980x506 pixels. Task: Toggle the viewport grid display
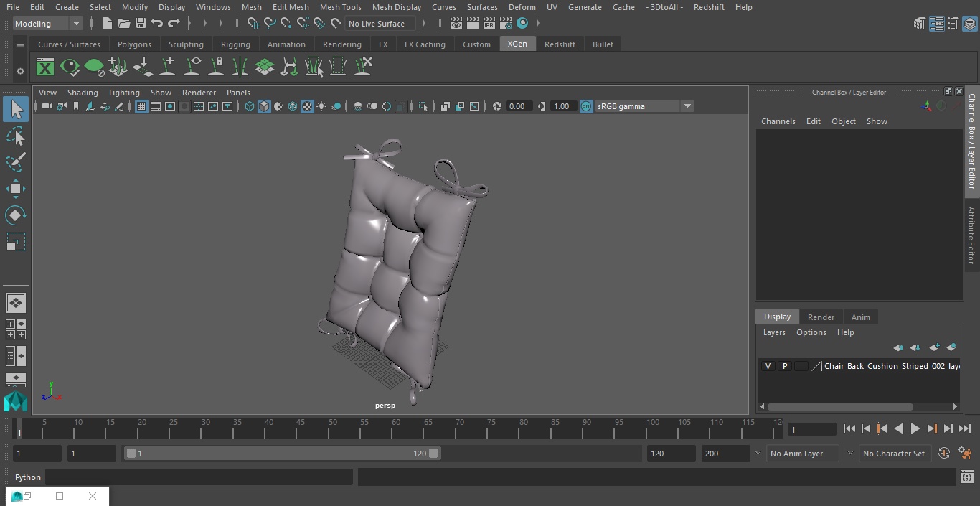[x=141, y=106]
